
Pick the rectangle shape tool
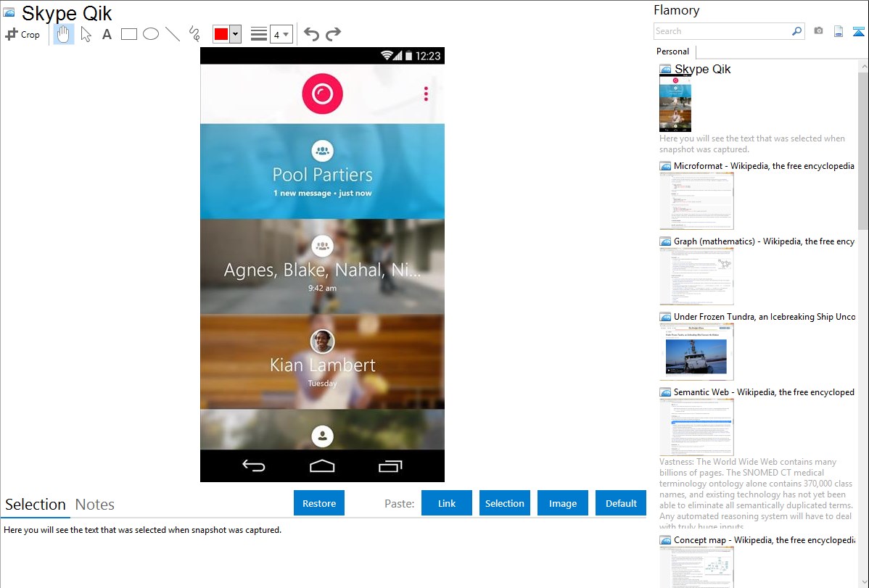coord(129,34)
